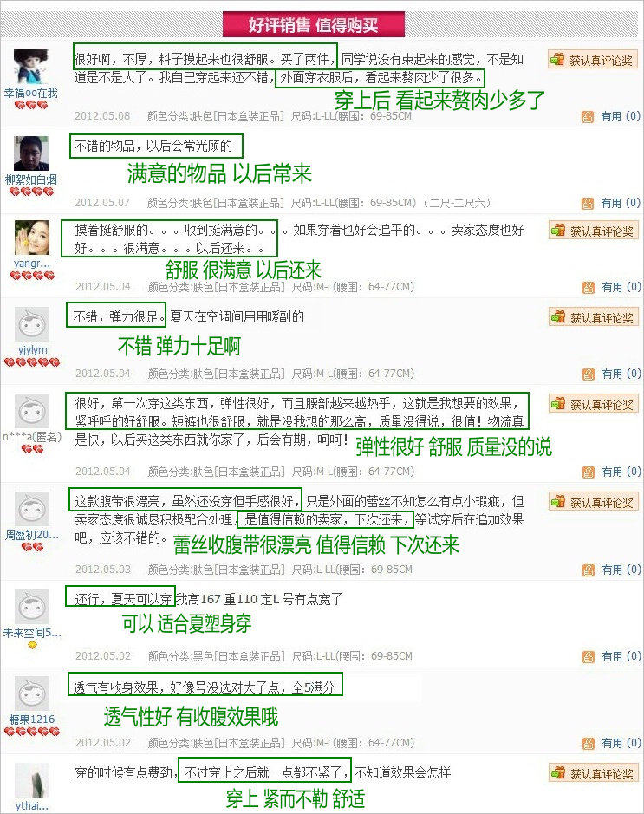Open username link 幸福oo在我

[x=31, y=93]
